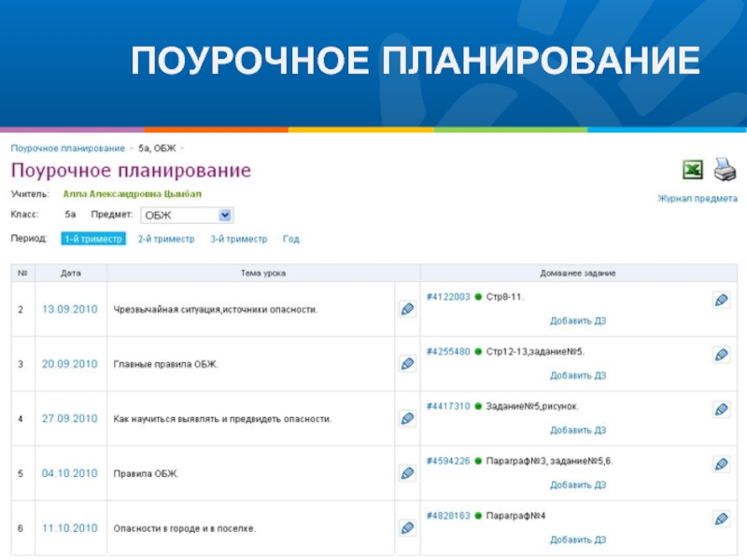Open the date link 04.10.2010

coord(69,473)
